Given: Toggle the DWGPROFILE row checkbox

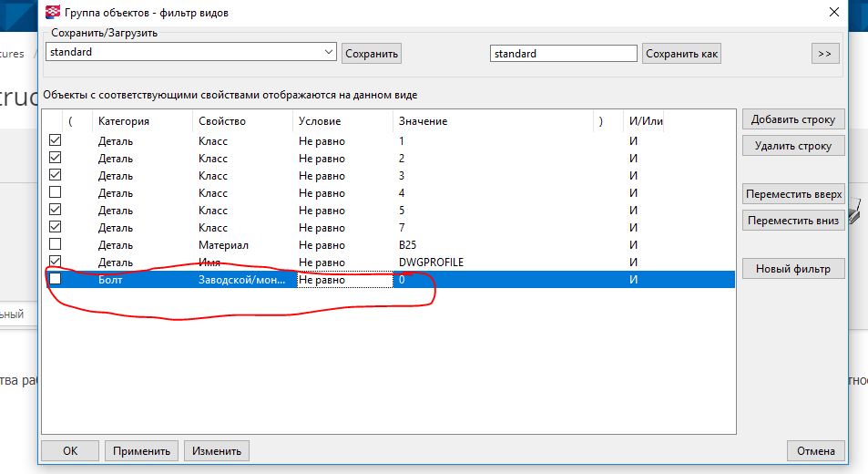Looking at the screenshot, I should [55, 262].
